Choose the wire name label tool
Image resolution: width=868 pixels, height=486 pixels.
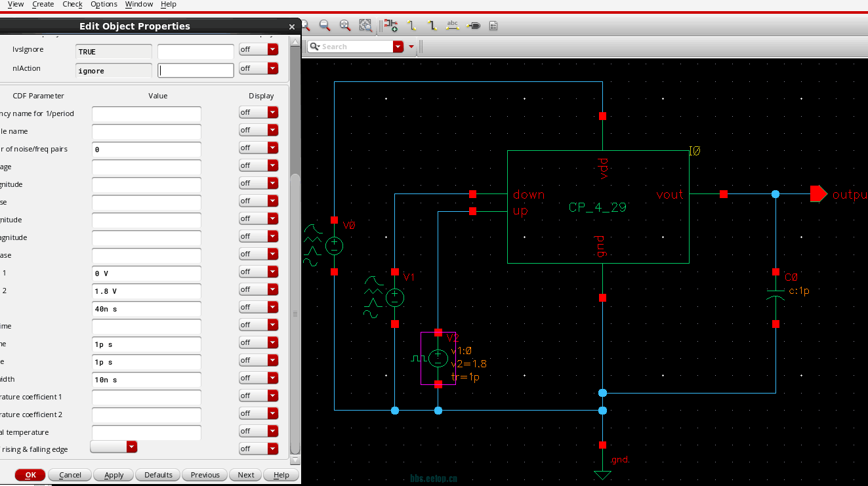pyautogui.click(x=452, y=26)
